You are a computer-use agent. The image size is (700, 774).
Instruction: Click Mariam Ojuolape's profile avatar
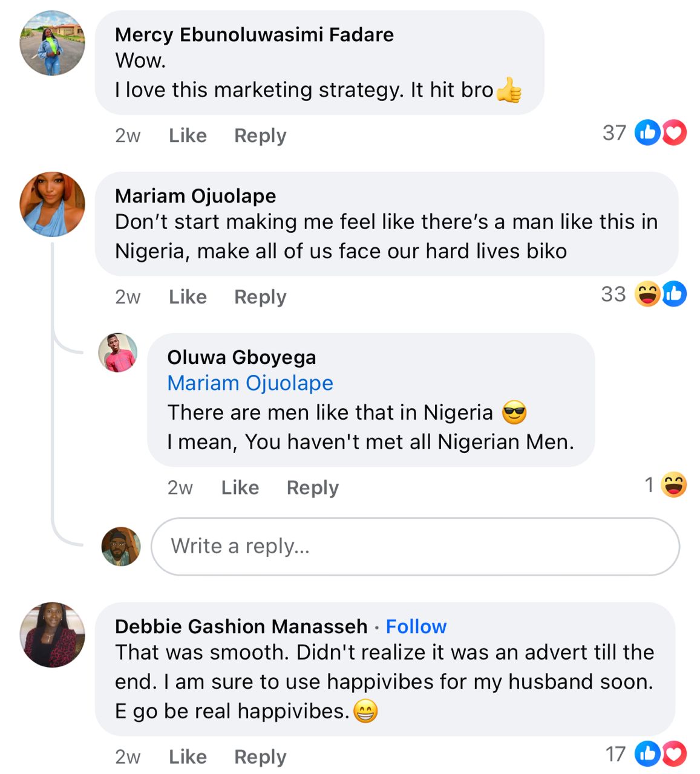tap(53, 204)
